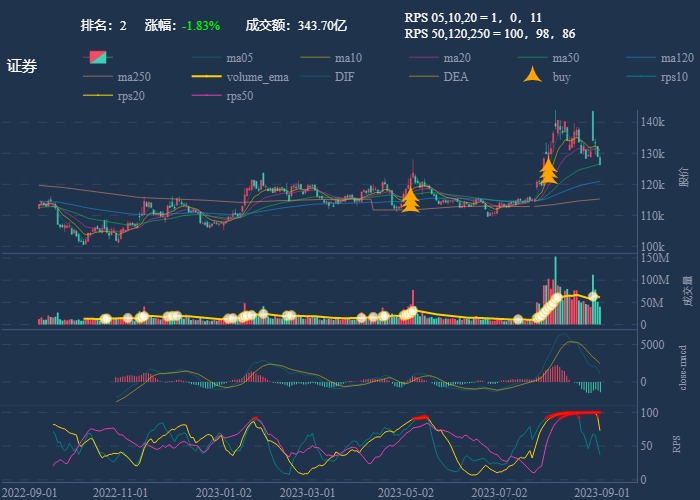Switch off the DIF indicator legend
Image resolution: width=700 pixels, height=500 pixels.
315,77
